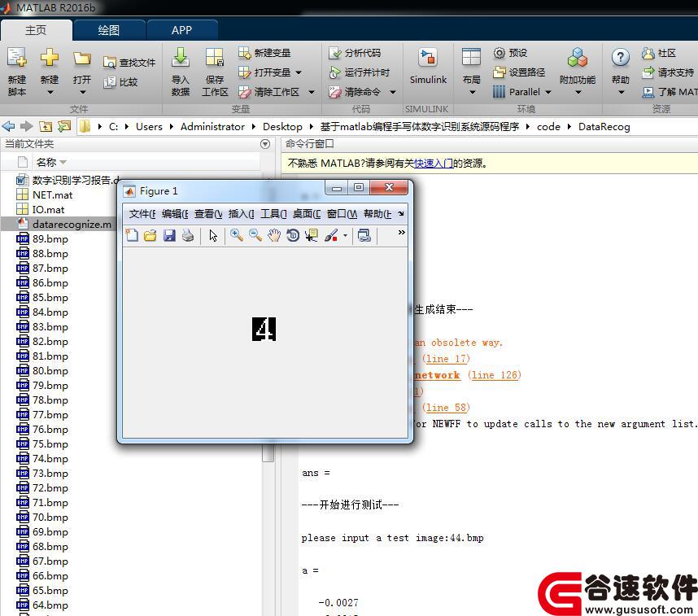The image size is (698, 616).
Task: Switch to the 绘图 tab
Action: pyautogui.click(x=109, y=30)
